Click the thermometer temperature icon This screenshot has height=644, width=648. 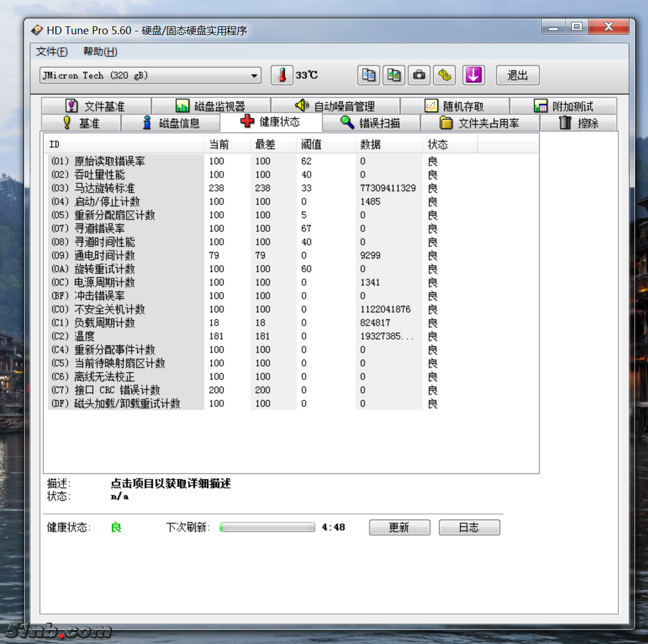tap(282, 75)
